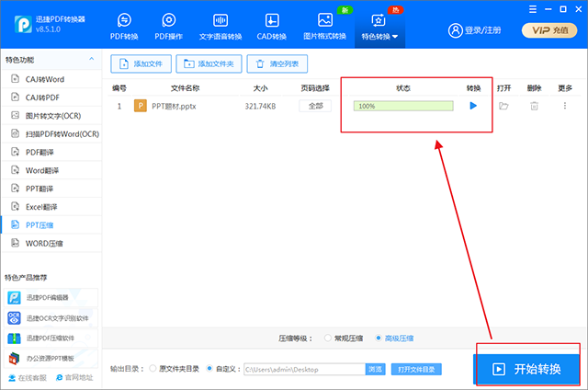The height and width of the screenshot is (390, 588).
Task: Click the 状态 column header
Action: [x=403, y=88]
